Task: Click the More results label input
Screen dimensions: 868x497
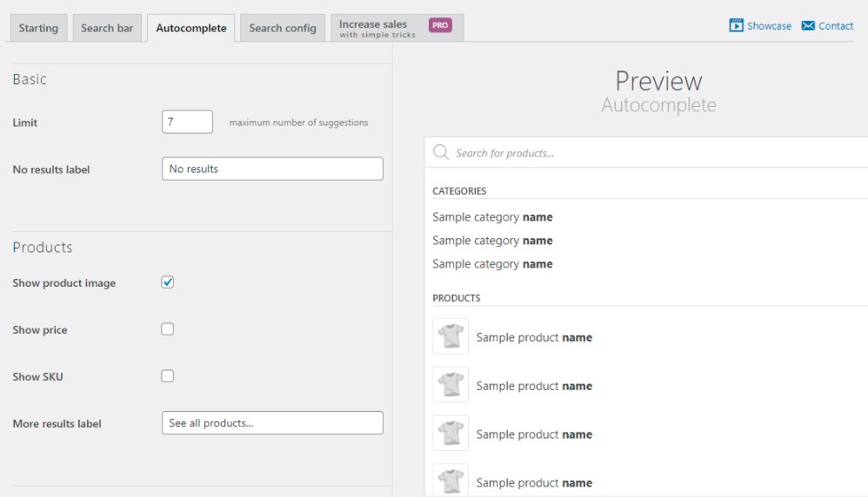Action: click(272, 423)
